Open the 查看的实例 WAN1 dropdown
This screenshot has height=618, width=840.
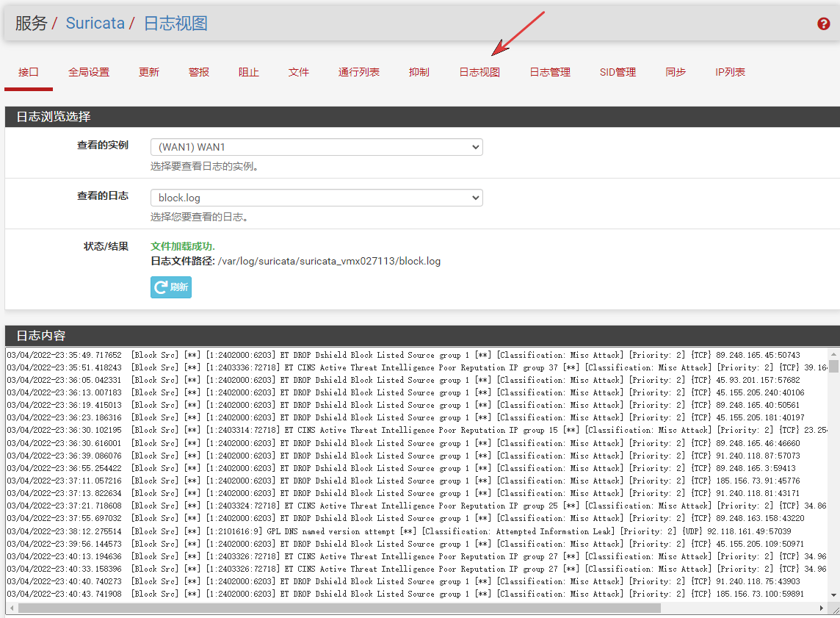pyautogui.click(x=316, y=147)
